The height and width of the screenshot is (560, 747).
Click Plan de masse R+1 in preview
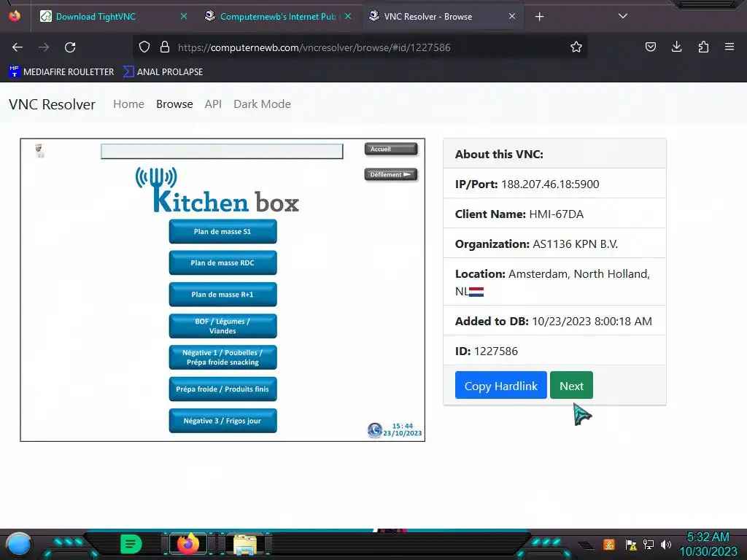[223, 295]
